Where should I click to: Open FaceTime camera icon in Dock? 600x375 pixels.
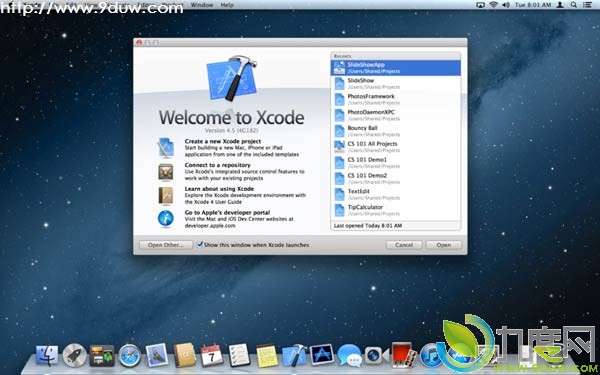pyautogui.click(x=377, y=355)
